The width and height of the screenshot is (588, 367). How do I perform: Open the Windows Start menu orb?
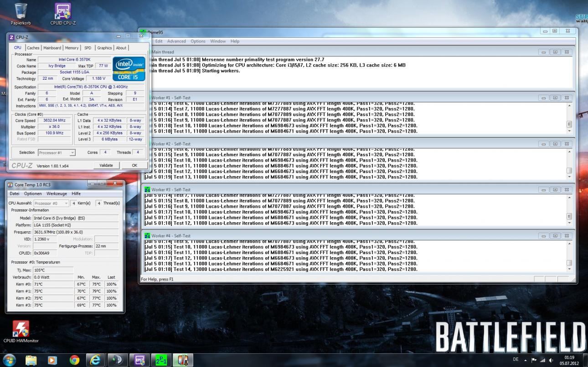tap(9, 360)
